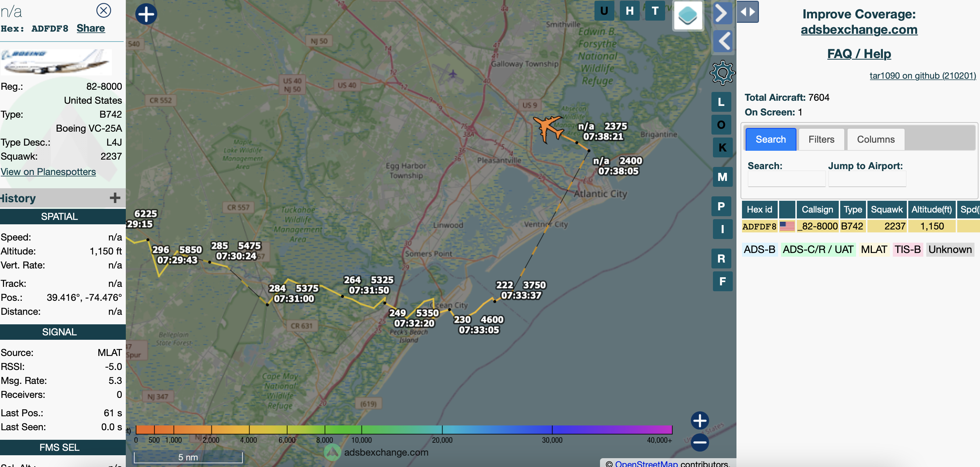
Task: Click track label 284 5375 07:31:00
Action: tap(294, 293)
